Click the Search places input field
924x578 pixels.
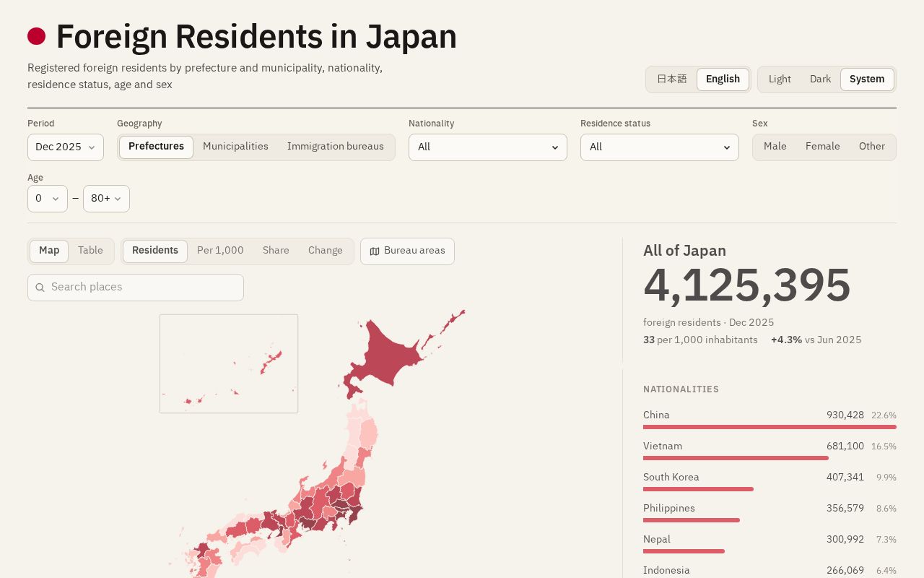pyautogui.click(x=136, y=288)
